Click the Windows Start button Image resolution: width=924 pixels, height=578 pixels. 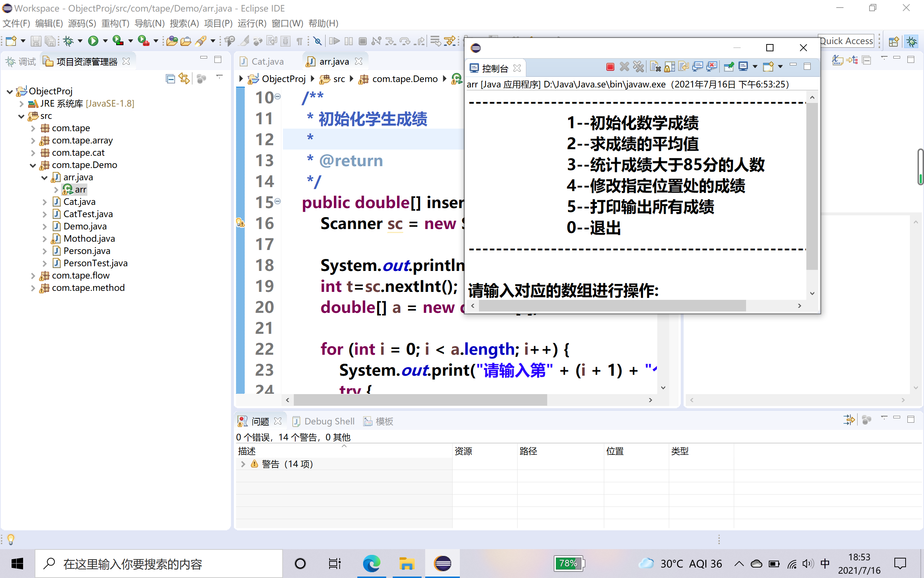[x=17, y=564]
